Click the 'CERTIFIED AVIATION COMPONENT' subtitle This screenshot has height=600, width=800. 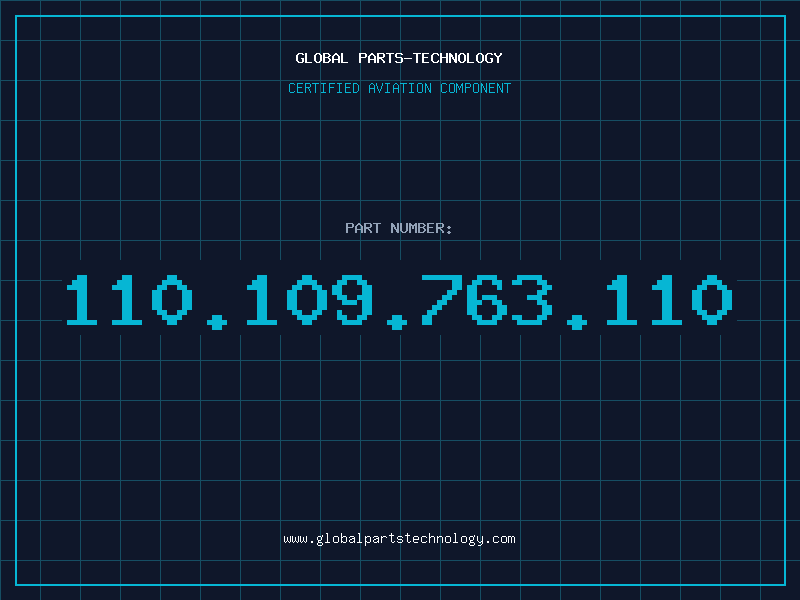[x=399, y=88]
